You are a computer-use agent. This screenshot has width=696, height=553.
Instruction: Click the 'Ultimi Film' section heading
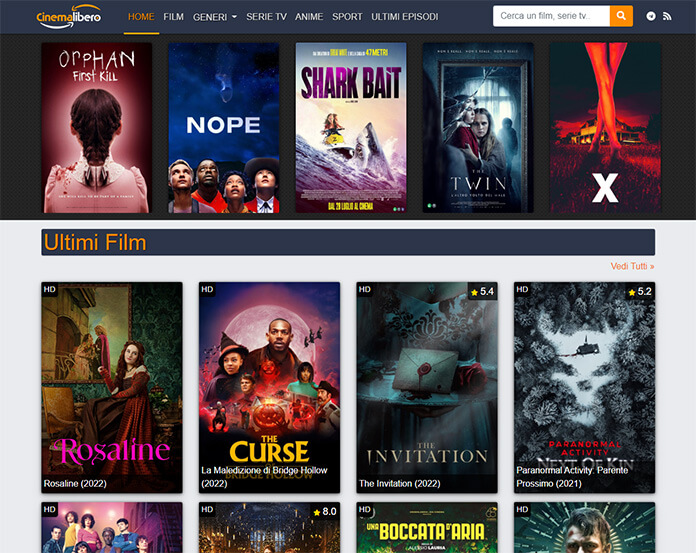pyautogui.click(x=95, y=243)
